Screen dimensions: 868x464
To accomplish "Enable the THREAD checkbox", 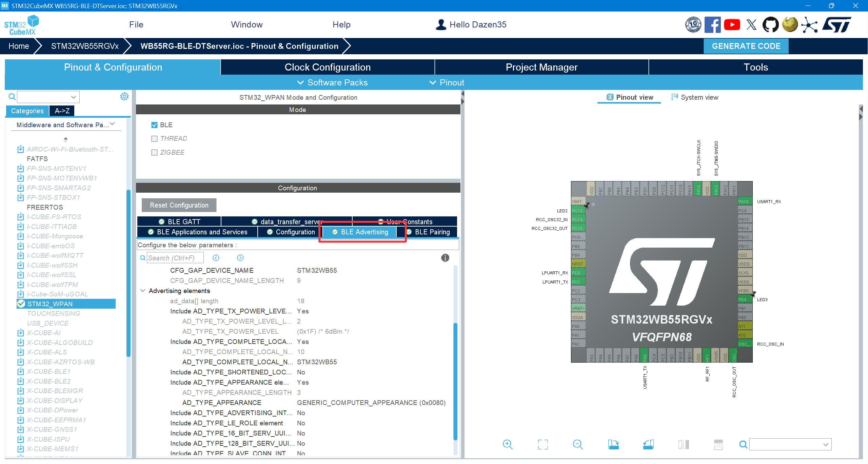I will tap(154, 139).
